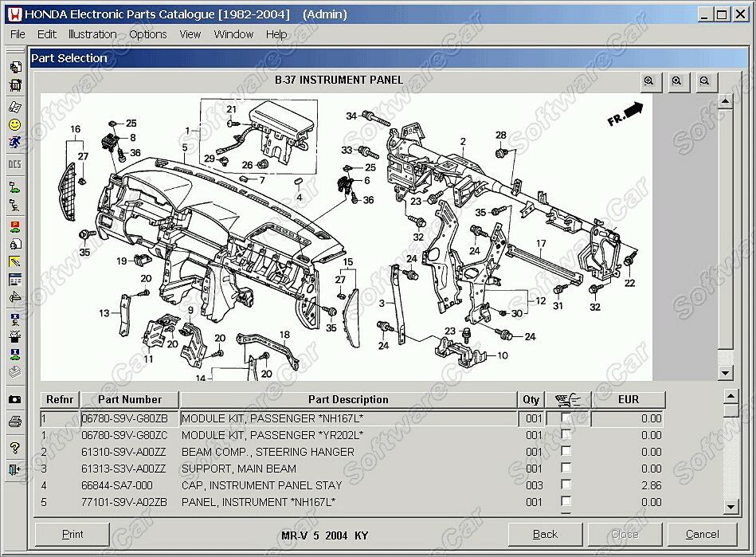Click the DCS icon in the sidebar
The image size is (756, 557).
[15, 164]
